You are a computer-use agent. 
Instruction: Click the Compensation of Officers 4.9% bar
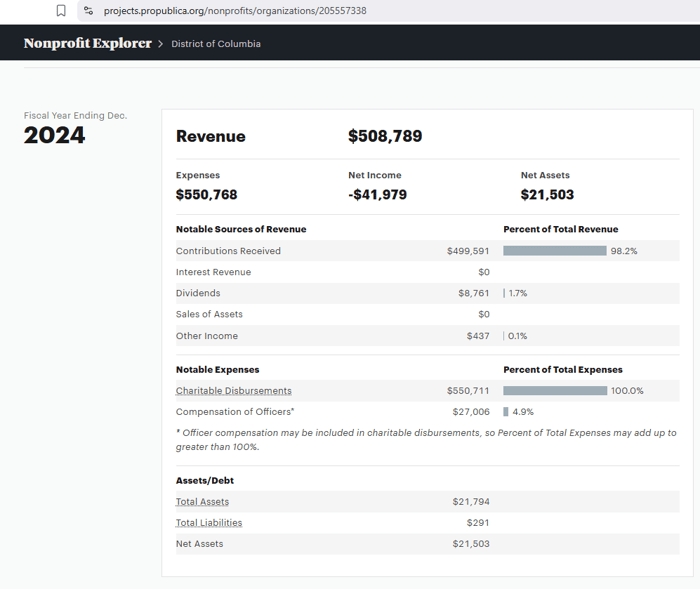506,412
